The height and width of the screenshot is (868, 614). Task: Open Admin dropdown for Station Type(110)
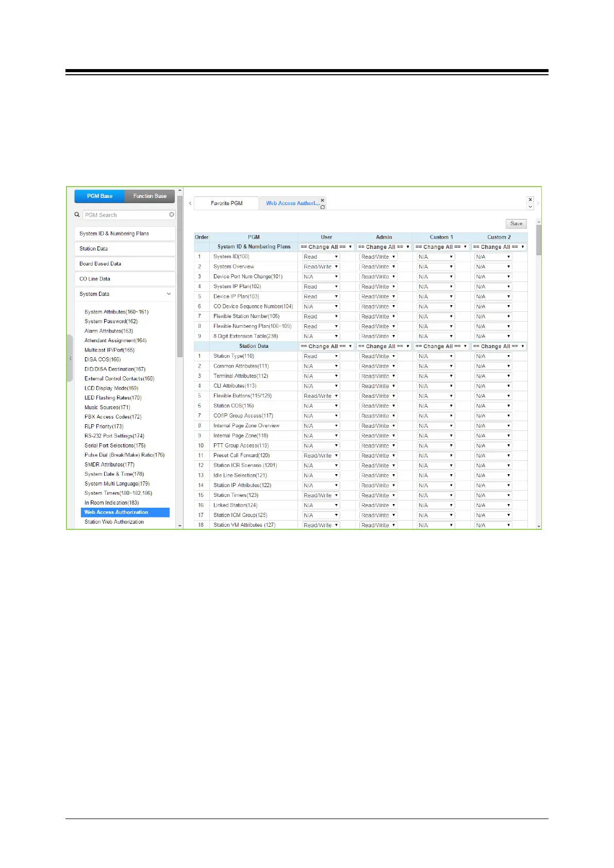378,356
